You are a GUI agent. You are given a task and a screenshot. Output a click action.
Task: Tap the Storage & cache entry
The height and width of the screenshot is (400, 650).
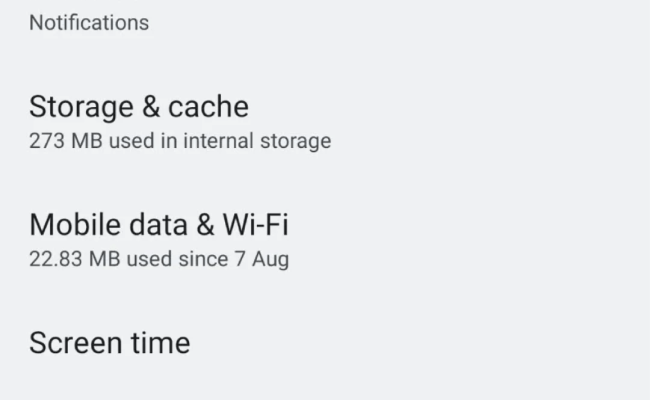click(x=139, y=106)
